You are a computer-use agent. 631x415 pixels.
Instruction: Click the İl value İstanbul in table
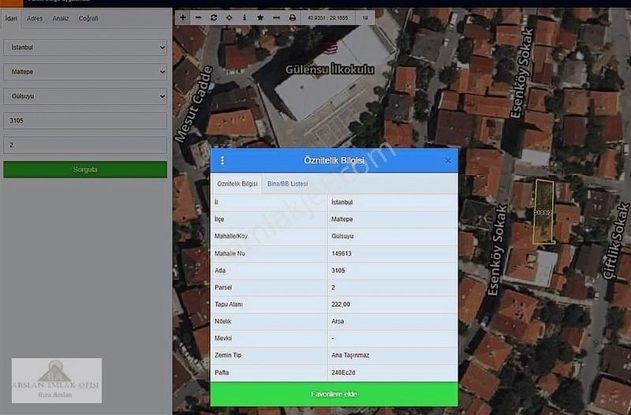(x=342, y=202)
